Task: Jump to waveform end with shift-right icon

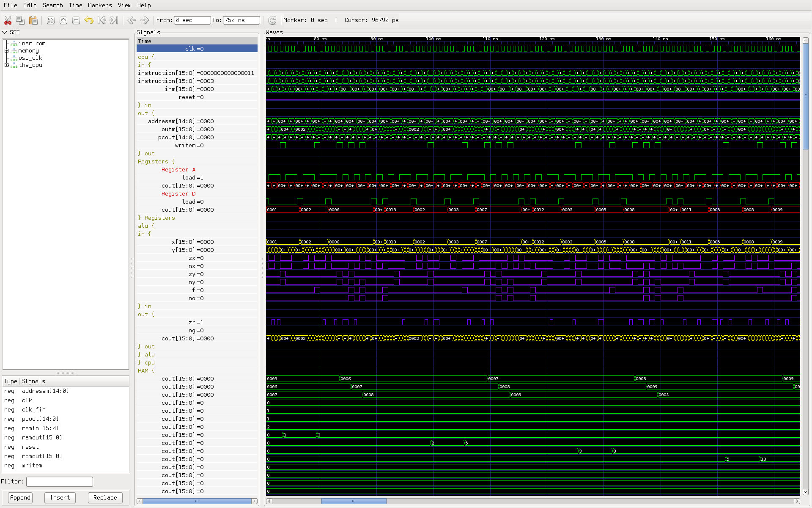Action: point(114,20)
